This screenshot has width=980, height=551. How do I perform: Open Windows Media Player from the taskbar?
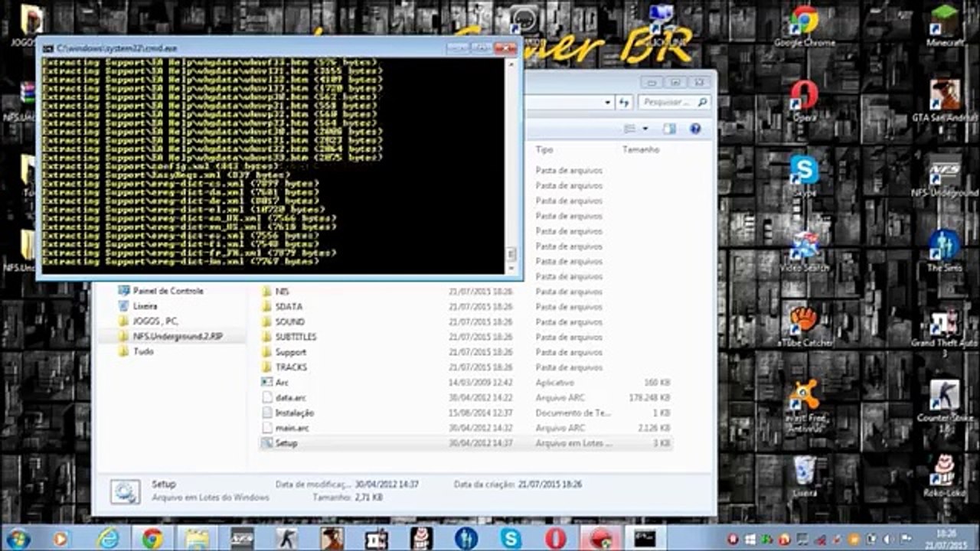(x=60, y=538)
